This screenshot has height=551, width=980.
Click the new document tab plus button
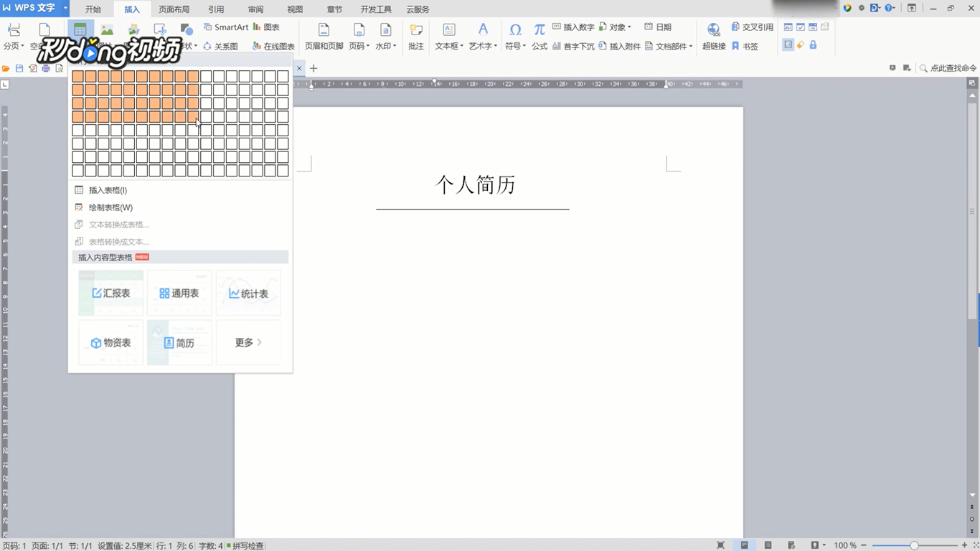tap(313, 68)
